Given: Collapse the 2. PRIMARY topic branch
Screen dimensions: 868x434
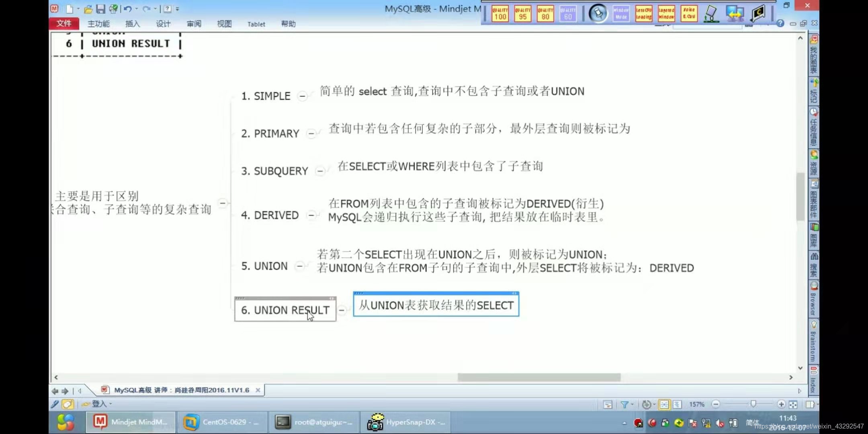Looking at the screenshot, I should (x=311, y=133).
